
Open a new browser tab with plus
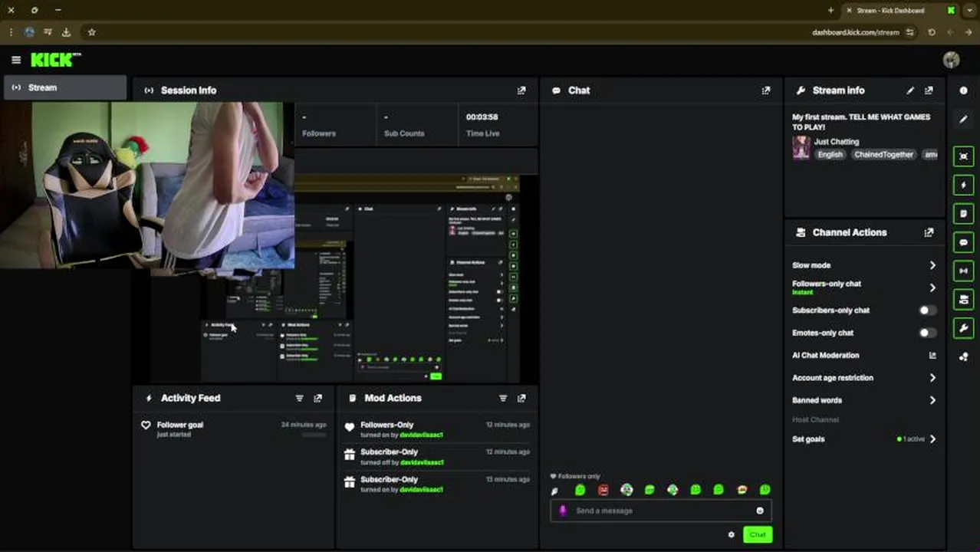pyautogui.click(x=830, y=10)
